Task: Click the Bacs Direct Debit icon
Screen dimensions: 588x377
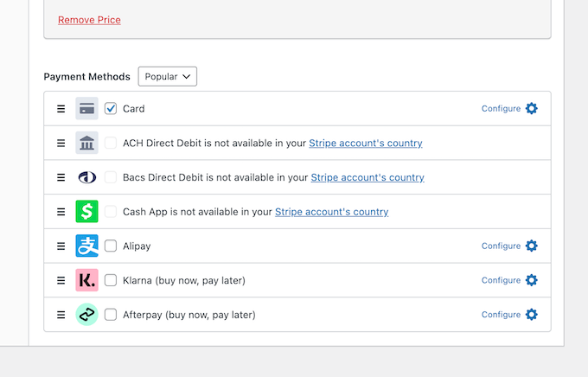Action: tap(86, 177)
